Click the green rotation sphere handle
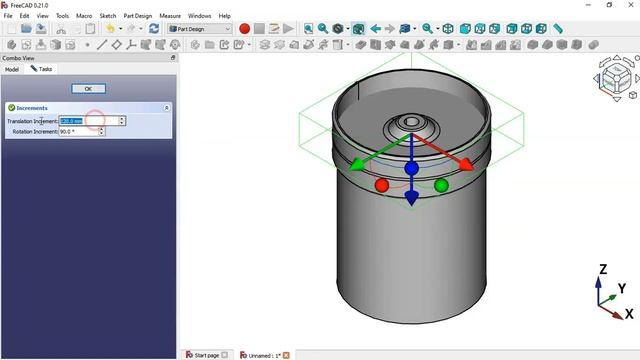This screenshot has width=640, height=360. (441, 185)
